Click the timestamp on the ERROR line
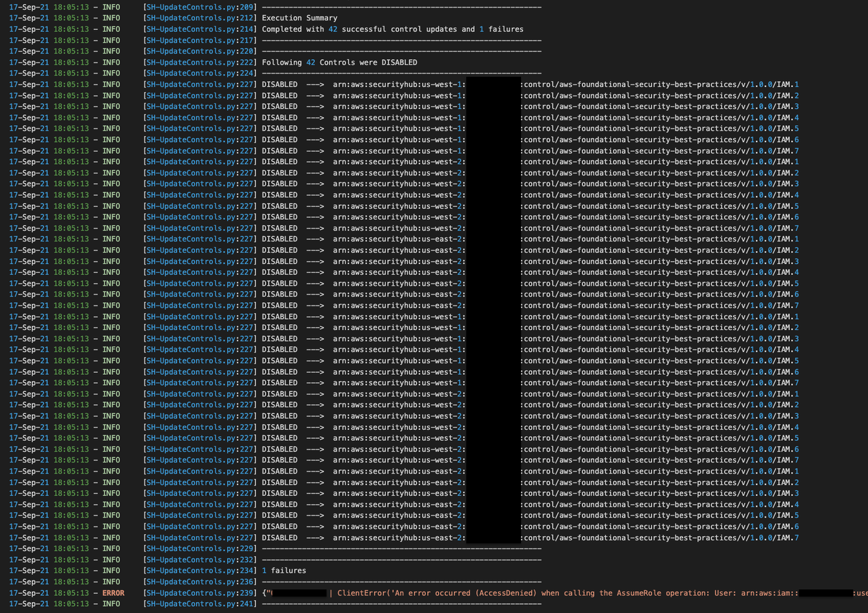The image size is (868, 613). tap(48, 593)
